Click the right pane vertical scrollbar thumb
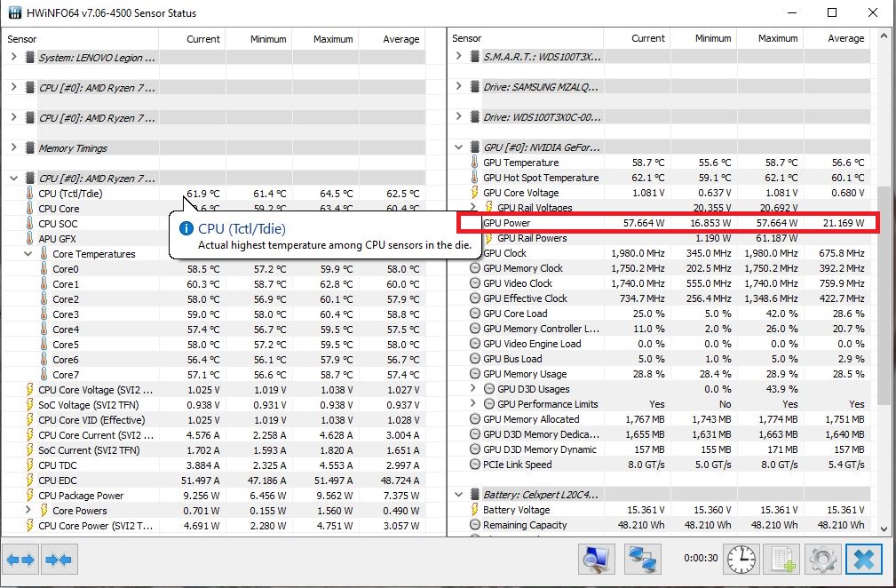The width and height of the screenshot is (896, 588). (x=884, y=294)
